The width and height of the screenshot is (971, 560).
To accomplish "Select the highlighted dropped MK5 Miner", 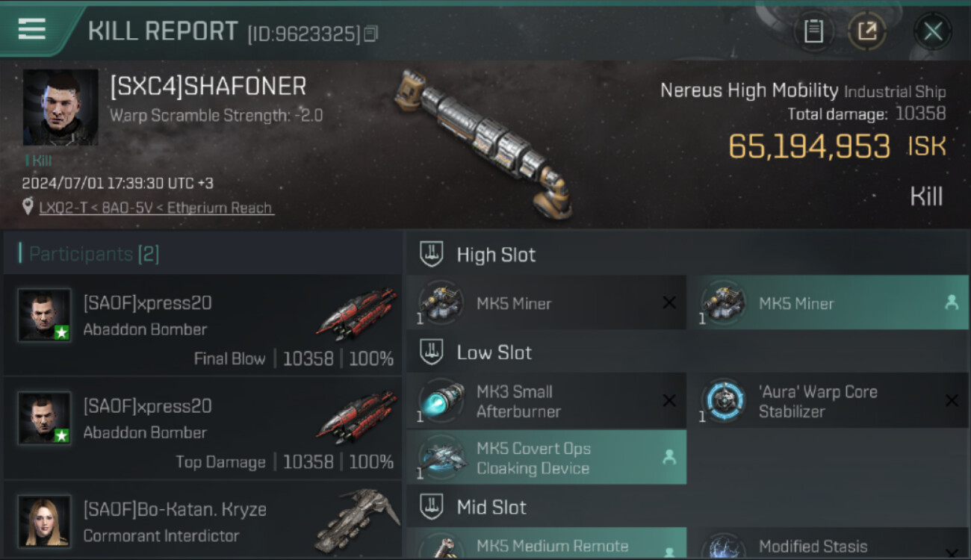I will point(828,302).
